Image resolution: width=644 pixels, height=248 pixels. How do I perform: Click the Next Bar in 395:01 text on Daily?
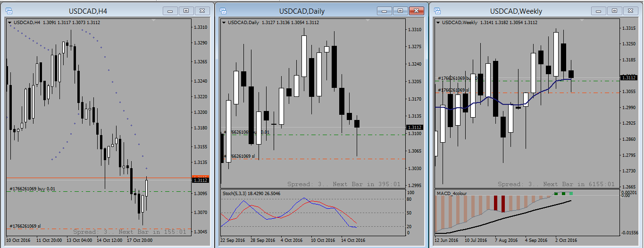point(367,184)
